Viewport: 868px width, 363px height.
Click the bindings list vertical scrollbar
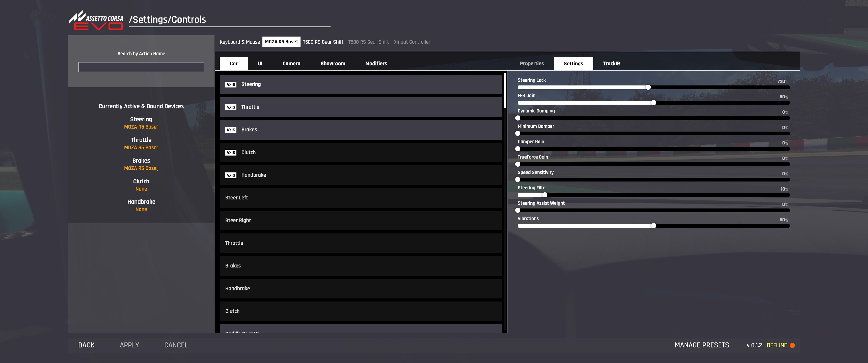505,91
